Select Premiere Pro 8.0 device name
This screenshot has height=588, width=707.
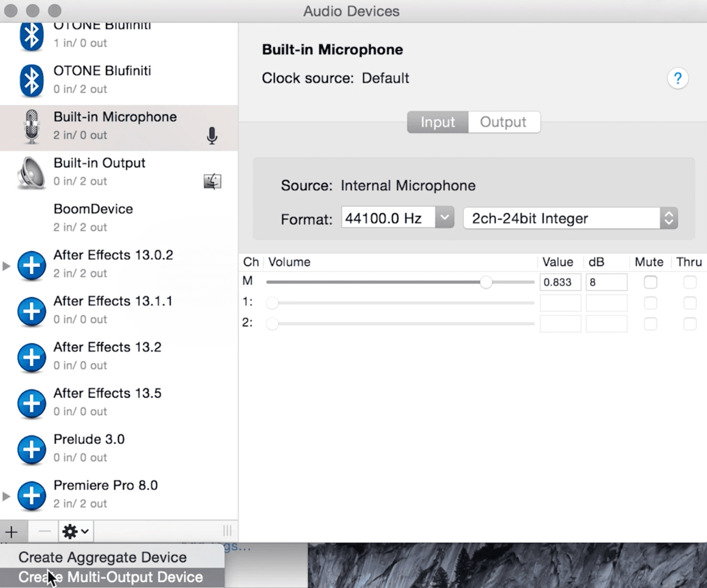(105, 485)
